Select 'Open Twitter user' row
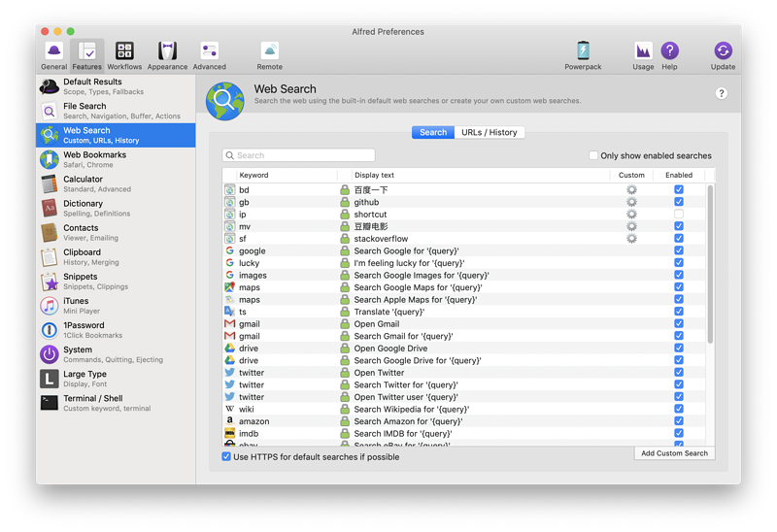 (464, 397)
